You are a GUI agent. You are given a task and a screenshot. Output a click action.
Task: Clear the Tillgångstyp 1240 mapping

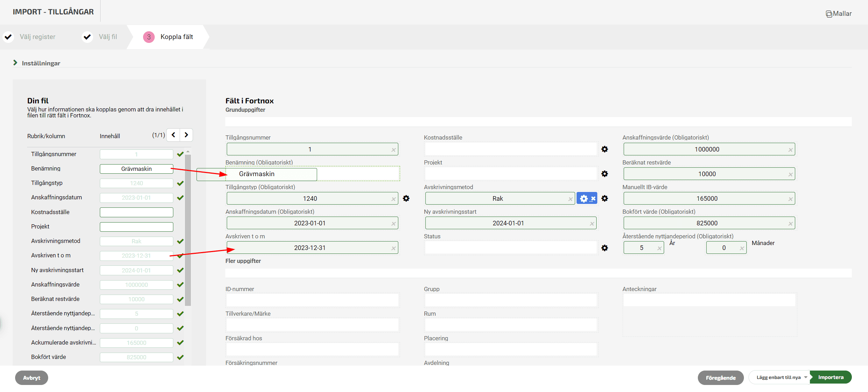(x=393, y=199)
